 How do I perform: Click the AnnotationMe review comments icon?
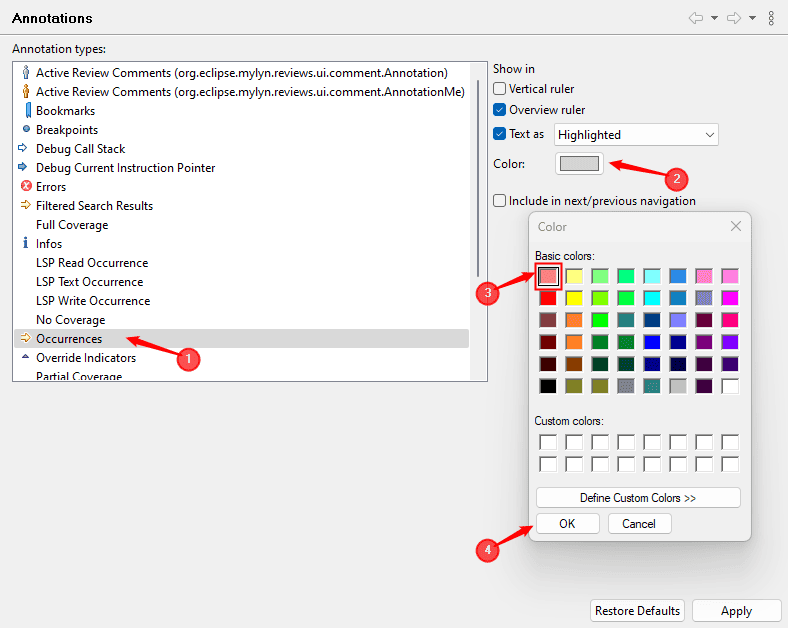pos(26,91)
